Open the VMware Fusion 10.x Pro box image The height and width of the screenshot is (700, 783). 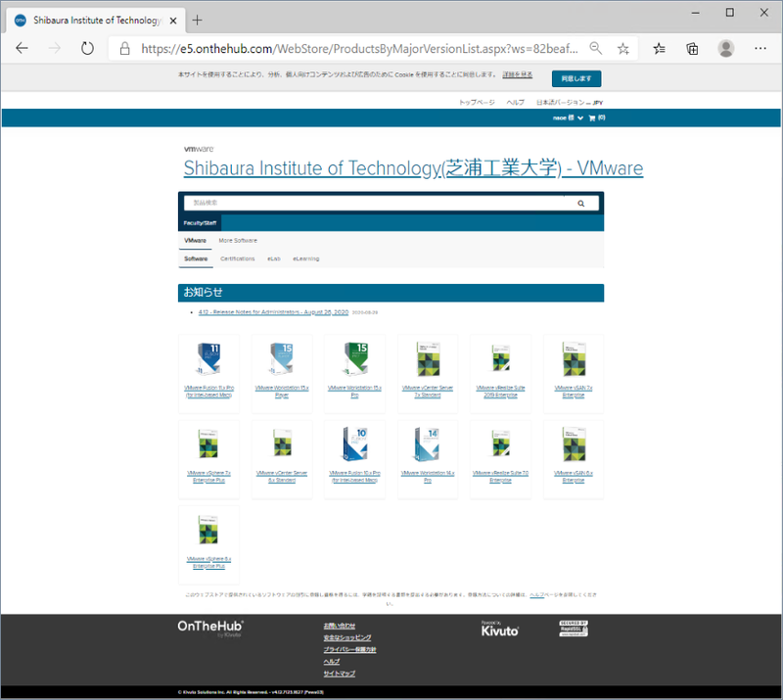[x=355, y=443]
